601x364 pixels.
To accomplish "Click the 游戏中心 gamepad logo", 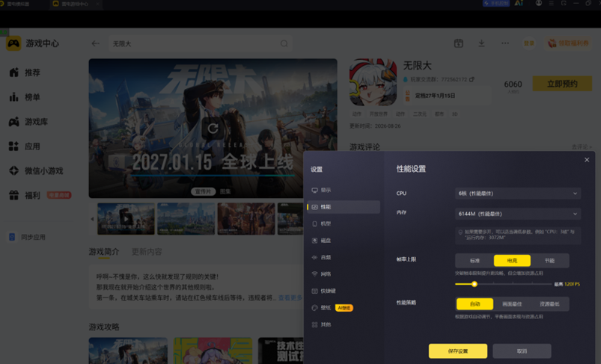I will coord(13,43).
